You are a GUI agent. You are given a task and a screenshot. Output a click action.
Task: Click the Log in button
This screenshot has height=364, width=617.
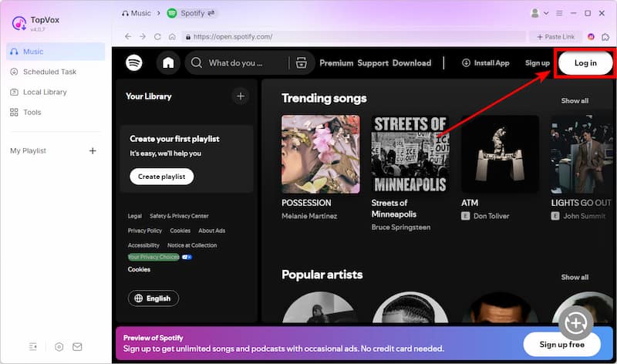coord(585,63)
